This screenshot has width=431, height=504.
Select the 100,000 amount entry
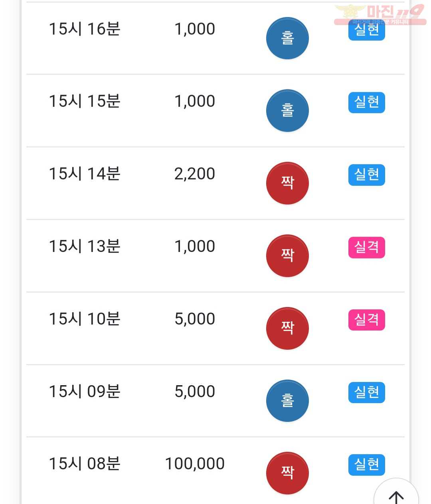195,464
